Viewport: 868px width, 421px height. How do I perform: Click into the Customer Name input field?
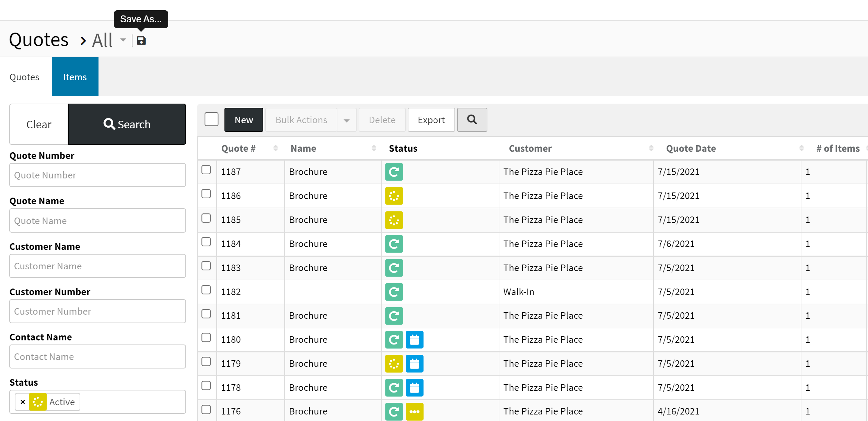[97, 266]
